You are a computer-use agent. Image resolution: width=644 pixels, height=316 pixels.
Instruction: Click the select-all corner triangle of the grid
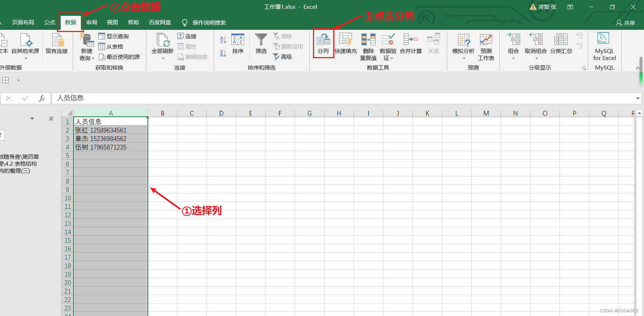(70, 113)
